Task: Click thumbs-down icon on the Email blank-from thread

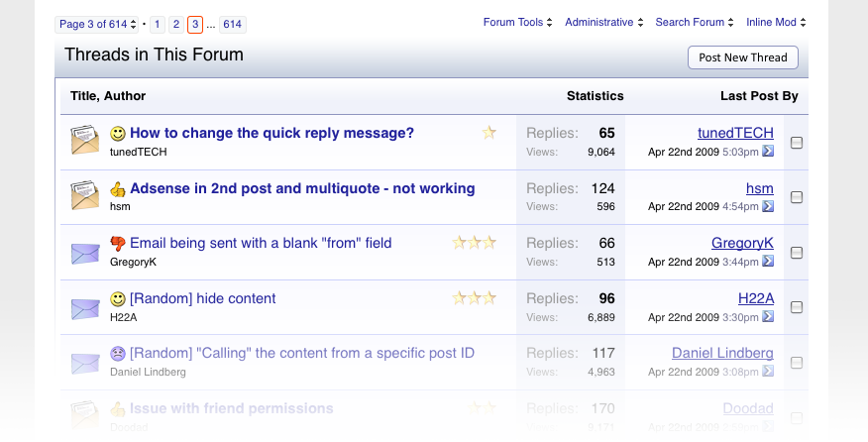Action: [x=118, y=243]
